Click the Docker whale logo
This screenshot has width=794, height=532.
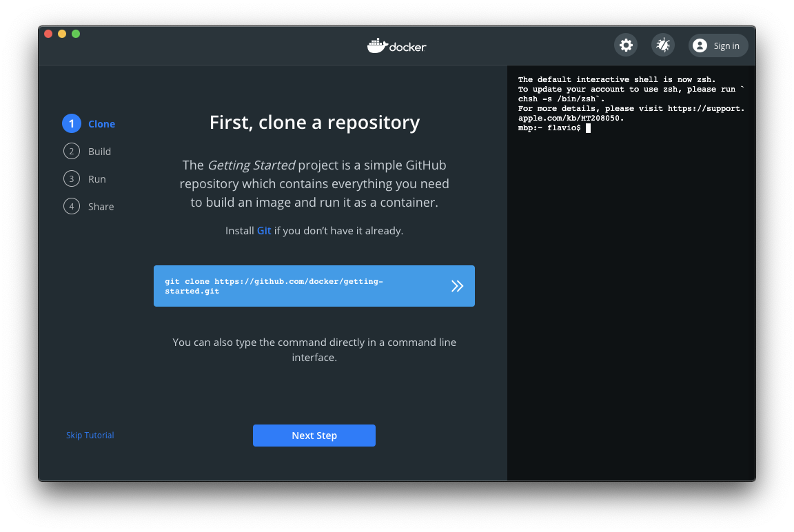click(x=377, y=46)
